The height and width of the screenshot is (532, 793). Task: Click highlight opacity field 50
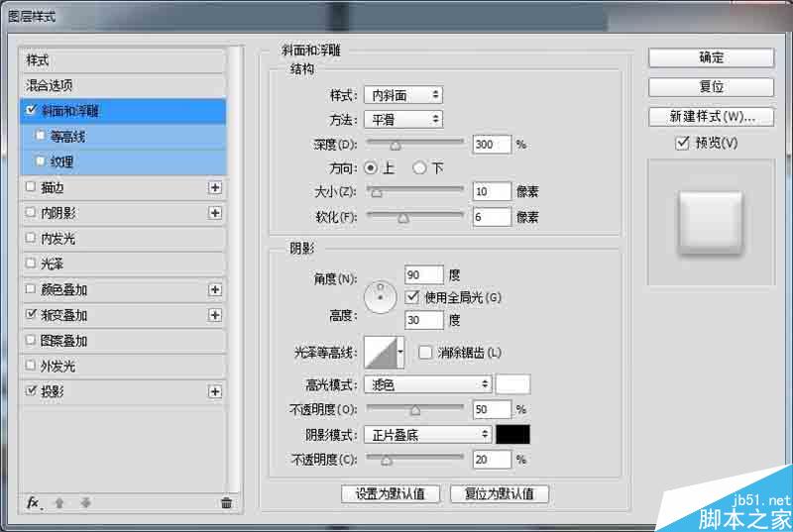pos(492,409)
